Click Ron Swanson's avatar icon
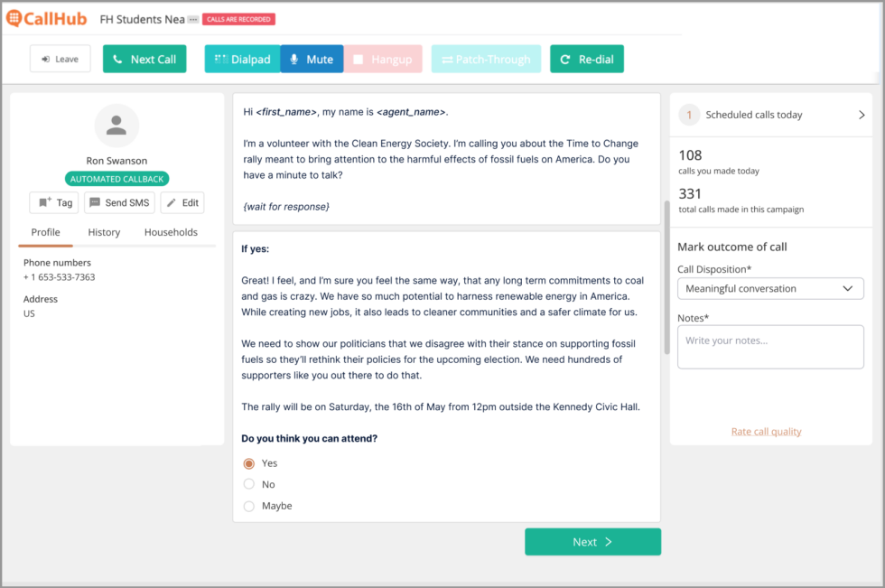Screen dimensions: 885x588 click(x=116, y=126)
